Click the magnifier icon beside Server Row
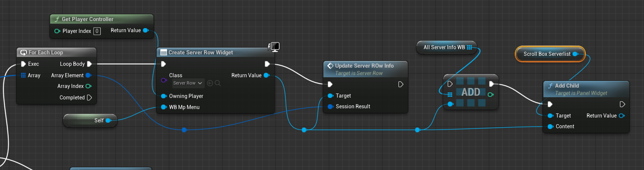The image size is (644, 170). tap(218, 83)
